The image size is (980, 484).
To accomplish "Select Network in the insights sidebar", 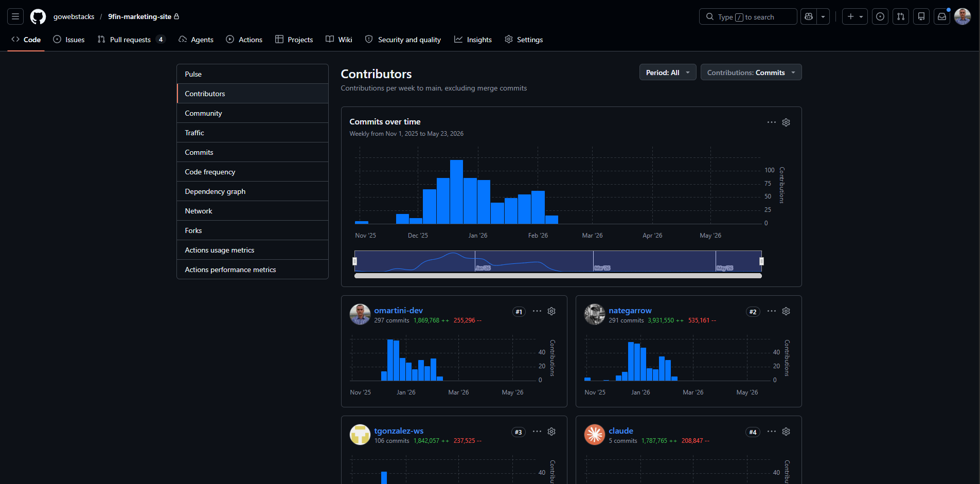I will pos(253,211).
